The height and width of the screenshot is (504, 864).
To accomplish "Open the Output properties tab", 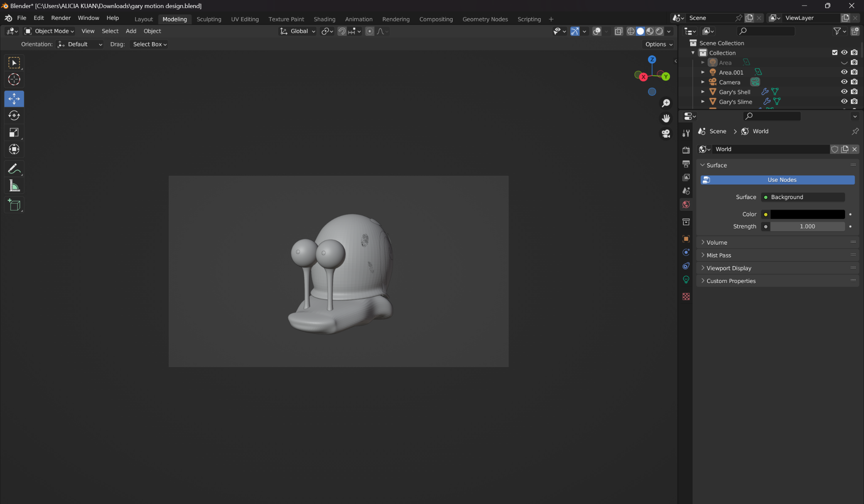I will (686, 164).
